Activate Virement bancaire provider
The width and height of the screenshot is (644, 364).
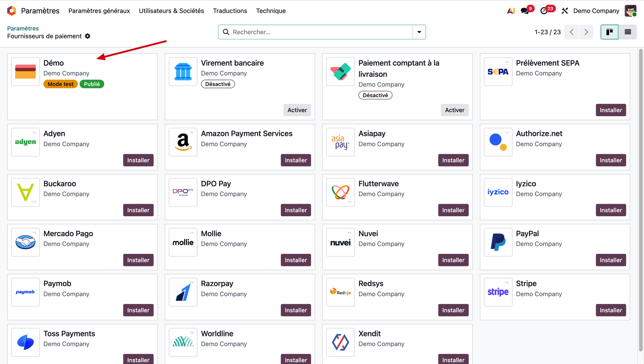pyautogui.click(x=297, y=110)
